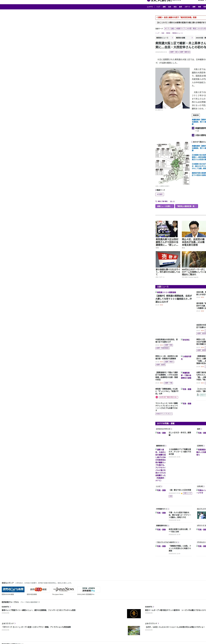
Task: Click the 「関西発」の最新記事一覧 button
Action: click(186, 206)
